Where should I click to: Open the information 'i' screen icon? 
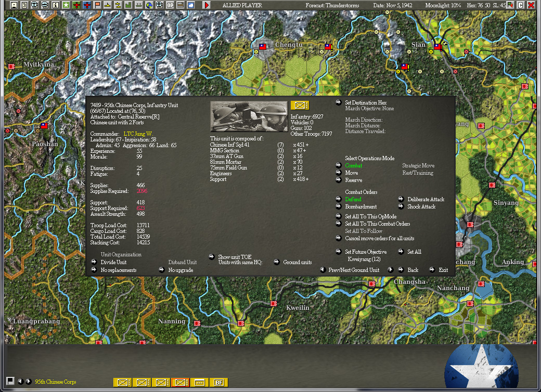coord(56,5)
